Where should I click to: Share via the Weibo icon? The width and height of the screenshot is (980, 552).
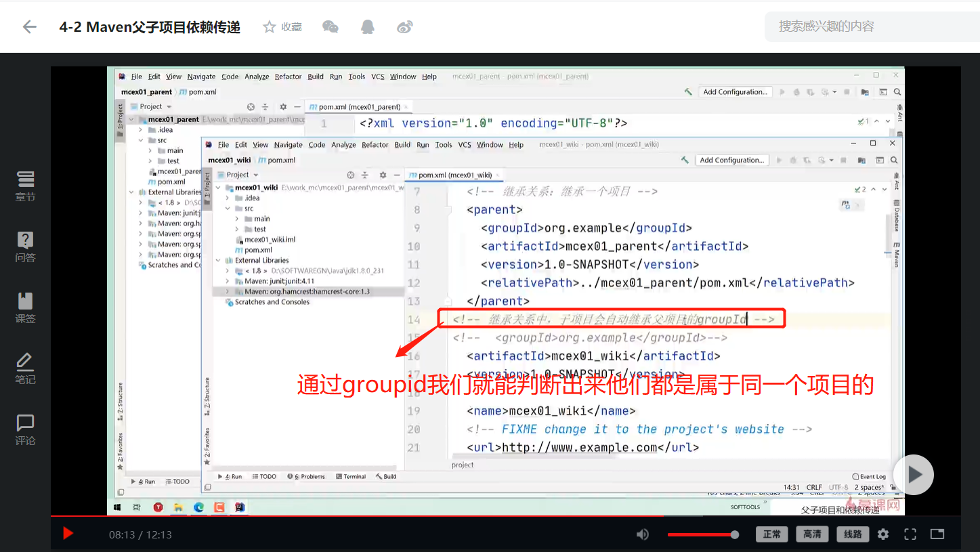pos(405,27)
